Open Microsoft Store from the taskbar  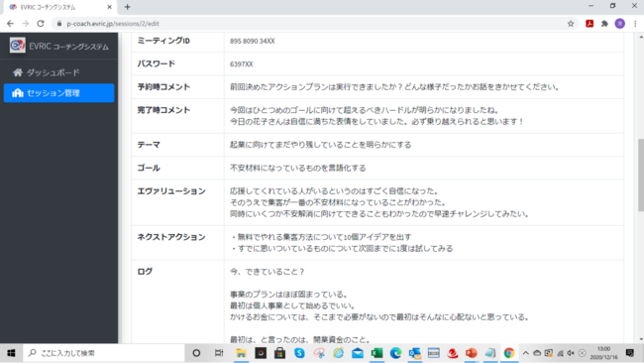[x=279, y=353]
